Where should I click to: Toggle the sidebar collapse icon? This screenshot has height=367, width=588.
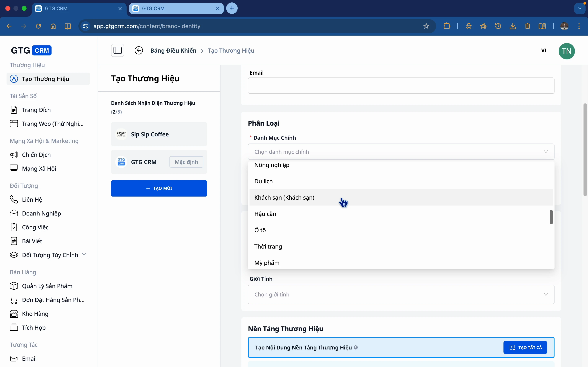(x=118, y=51)
